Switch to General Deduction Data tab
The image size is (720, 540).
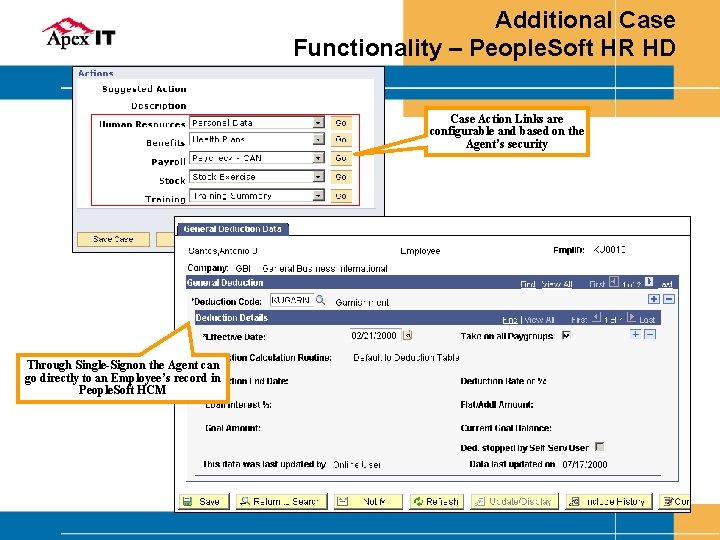click(232, 229)
